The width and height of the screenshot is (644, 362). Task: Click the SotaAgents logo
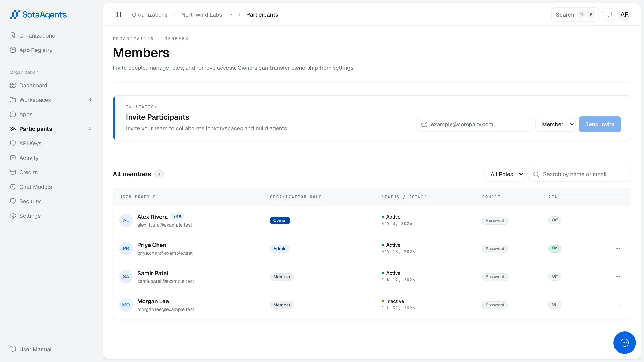pyautogui.click(x=38, y=14)
